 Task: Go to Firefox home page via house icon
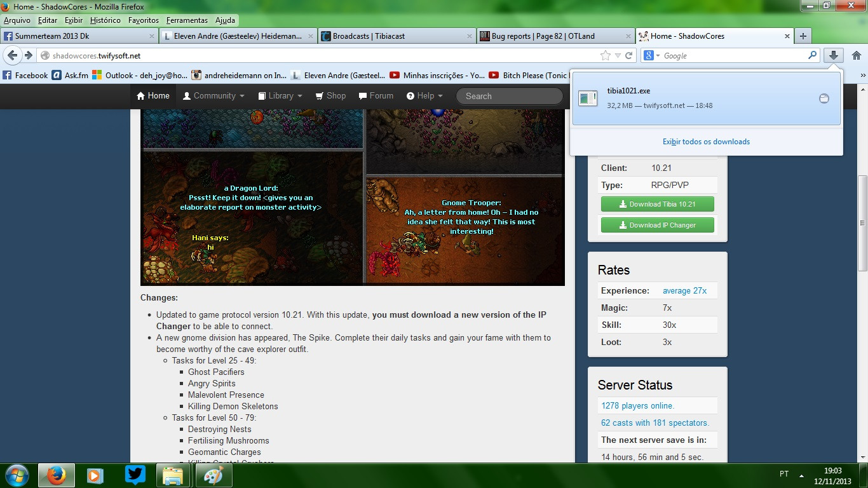click(x=857, y=55)
